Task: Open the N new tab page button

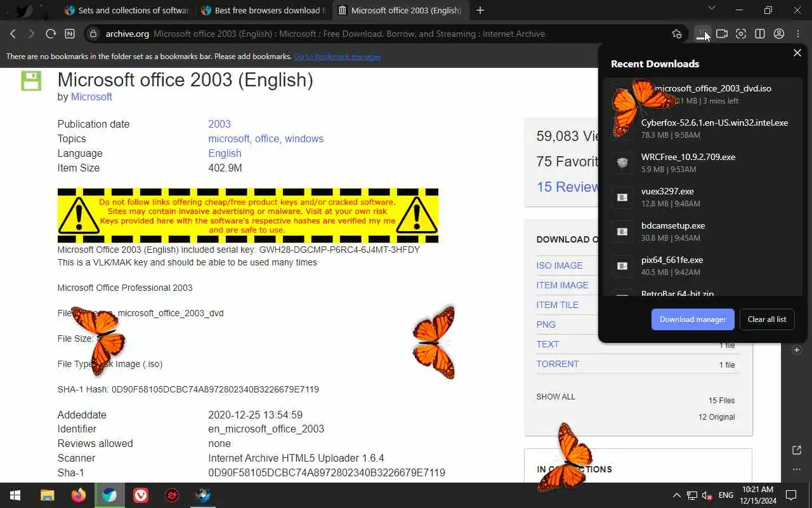Action: [70, 34]
